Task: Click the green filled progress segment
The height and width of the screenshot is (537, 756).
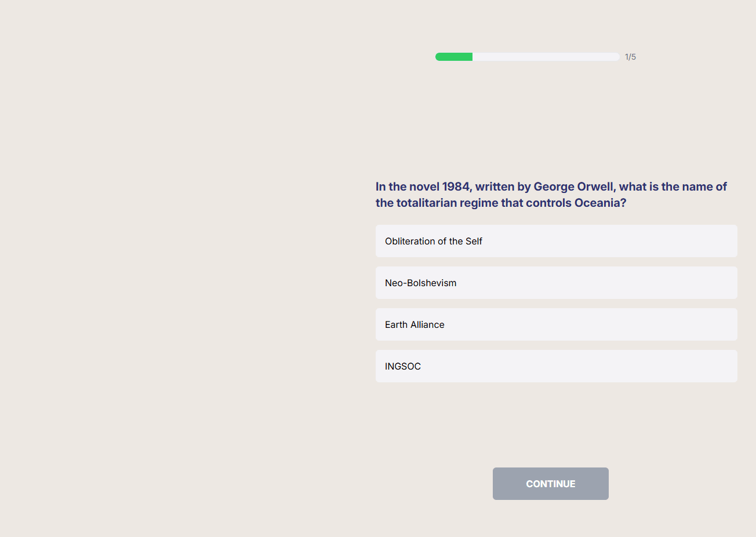Action: pos(453,56)
